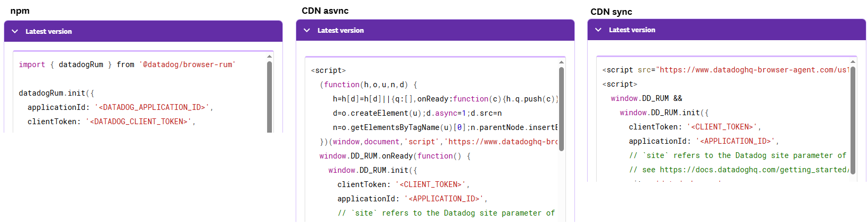
Task: Click the CDN async code block scroll-up arrow
Action: coord(561,62)
